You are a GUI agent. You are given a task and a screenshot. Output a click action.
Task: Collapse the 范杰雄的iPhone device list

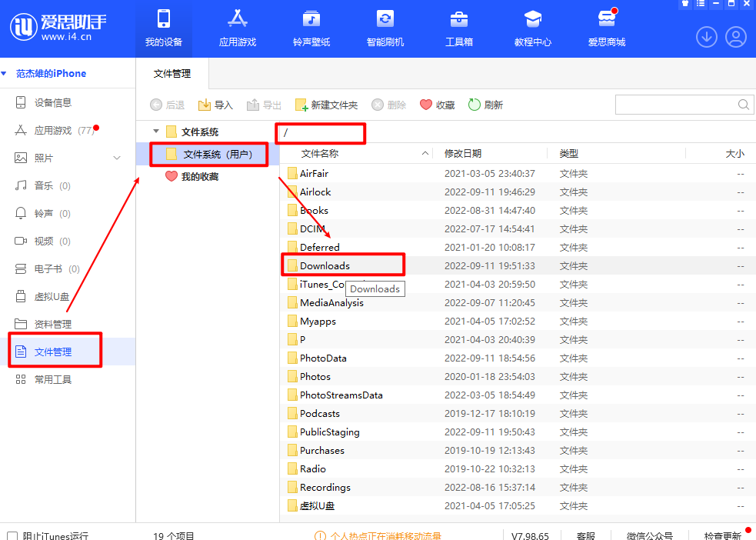point(4,74)
